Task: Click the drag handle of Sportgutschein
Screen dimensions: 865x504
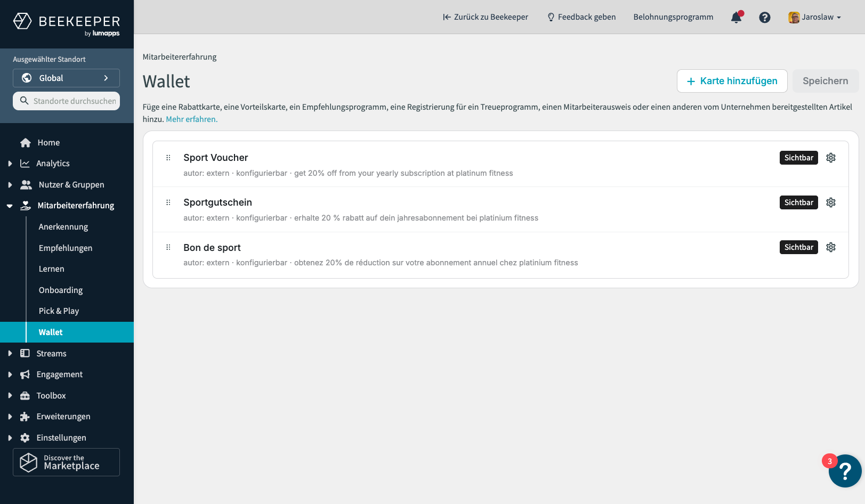Action: (x=168, y=202)
